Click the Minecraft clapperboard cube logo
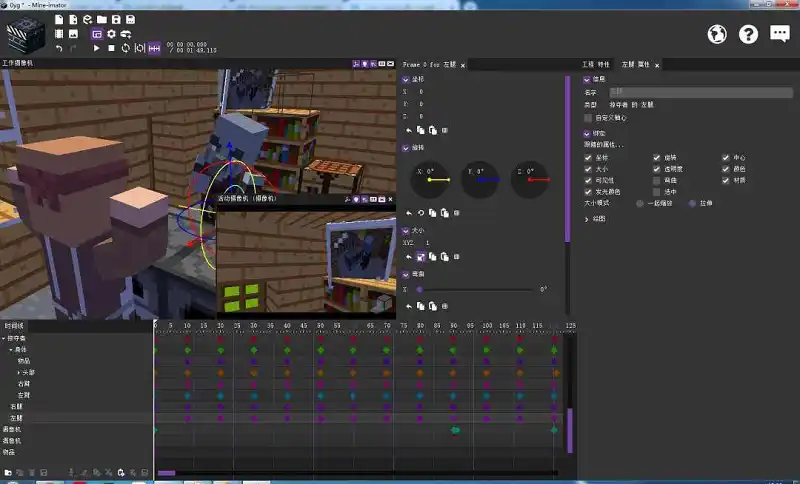 (26, 35)
